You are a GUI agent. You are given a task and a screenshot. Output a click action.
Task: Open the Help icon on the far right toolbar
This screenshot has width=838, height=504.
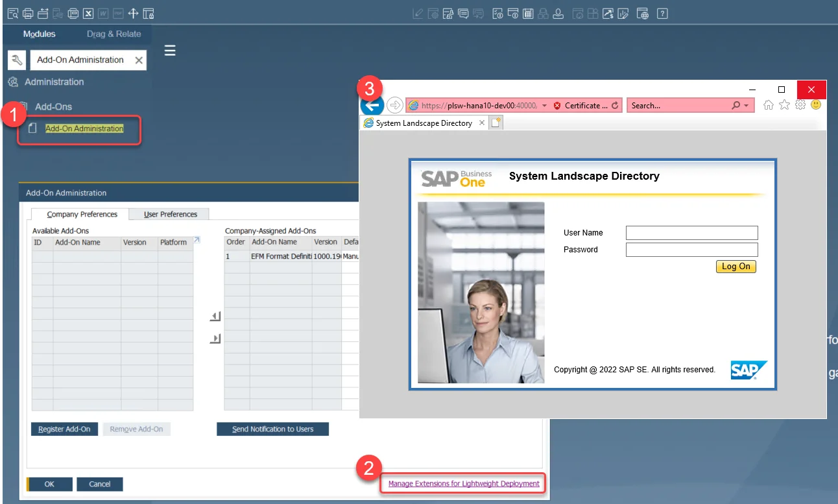[662, 13]
